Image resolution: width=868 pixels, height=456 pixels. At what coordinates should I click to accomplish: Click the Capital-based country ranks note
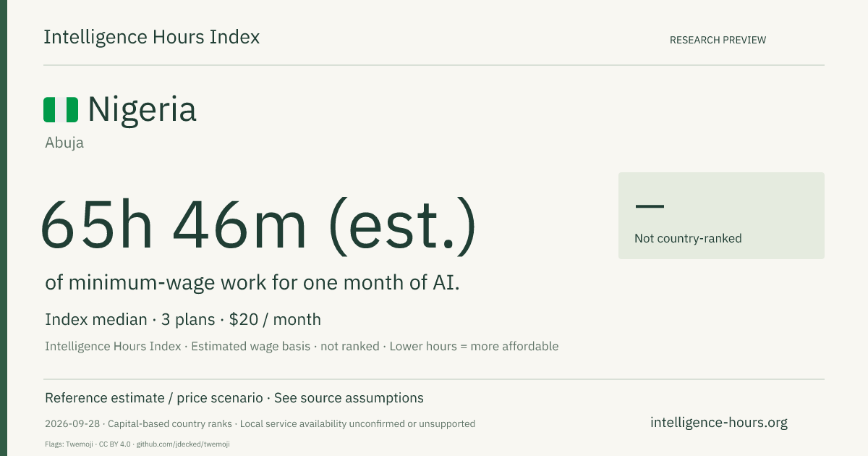pos(170,424)
